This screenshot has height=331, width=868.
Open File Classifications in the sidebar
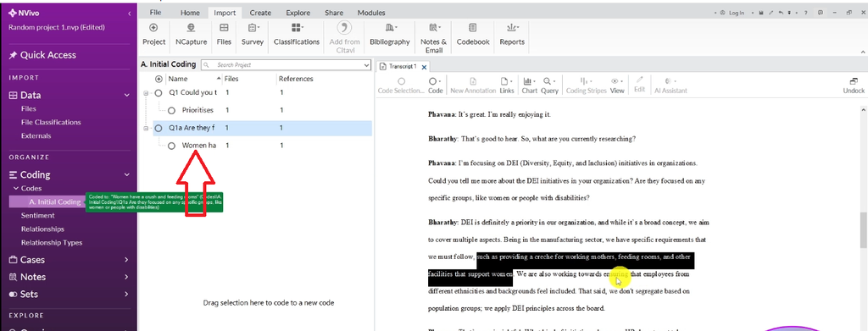[x=51, y=122]
